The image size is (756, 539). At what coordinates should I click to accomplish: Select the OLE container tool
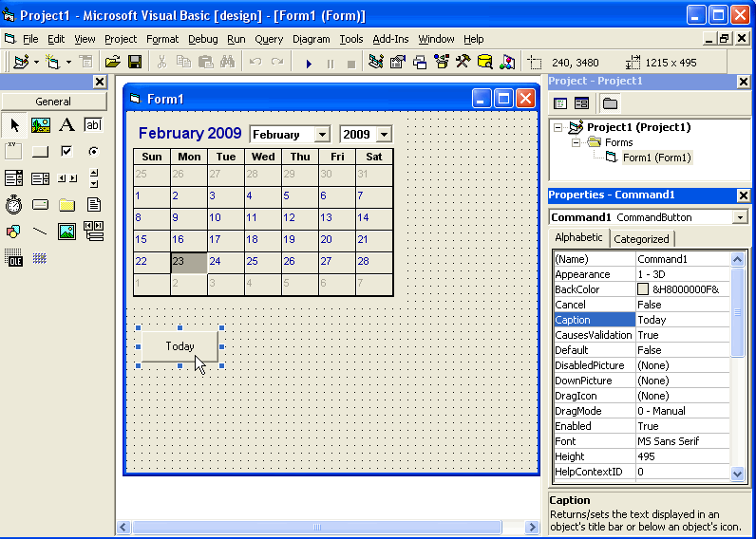coord(14,258)
